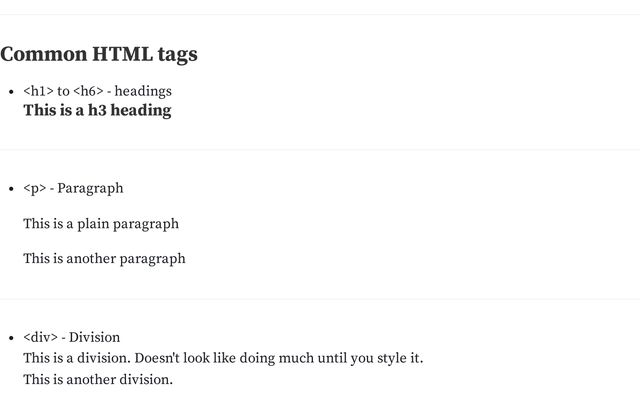Click the bullet before the Paragraph item
Screen dimensions: 640x400
point(10,189)
